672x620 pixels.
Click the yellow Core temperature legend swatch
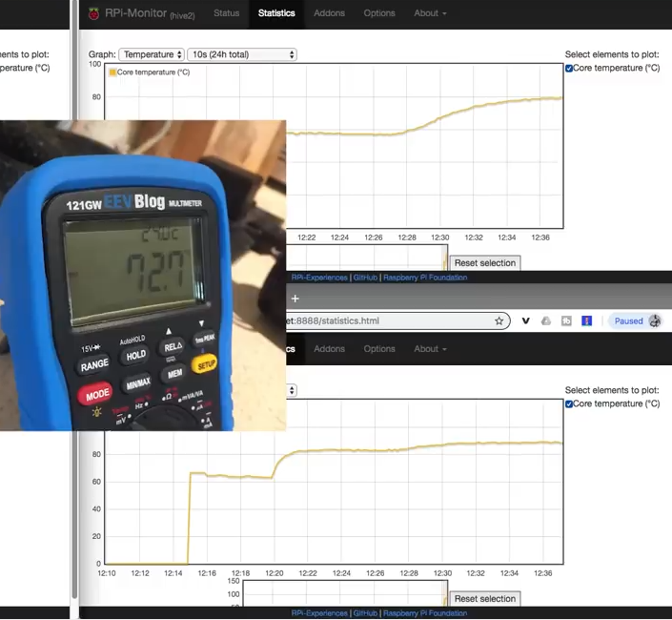tap(112, 72)
